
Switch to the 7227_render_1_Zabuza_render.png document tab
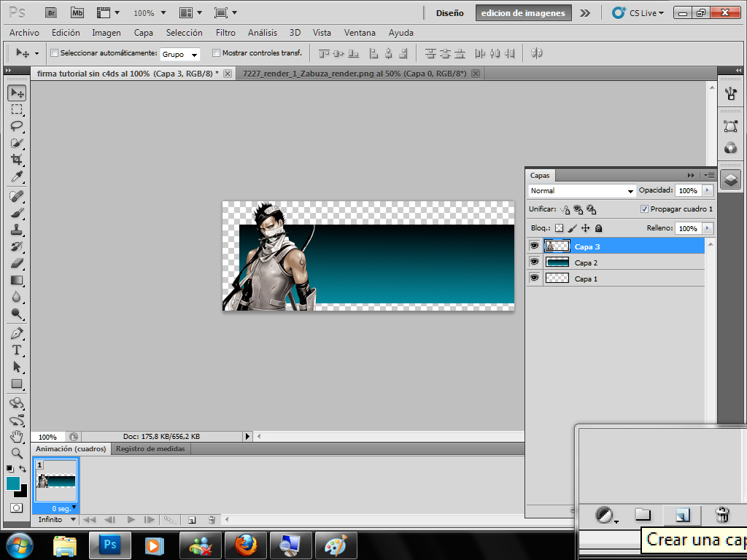(x=355, y=74)
